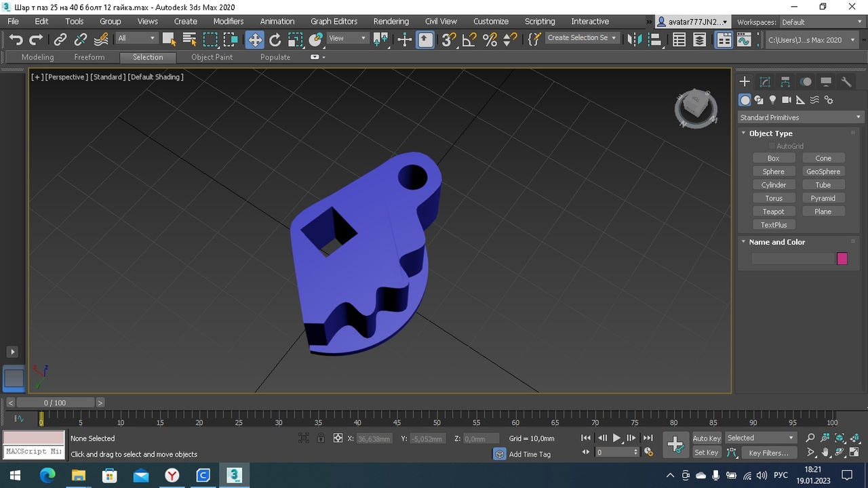Viewport: 868px width, 488px height.
Task: Open the Workspaces Default dropdown
Action: point(821,22)
